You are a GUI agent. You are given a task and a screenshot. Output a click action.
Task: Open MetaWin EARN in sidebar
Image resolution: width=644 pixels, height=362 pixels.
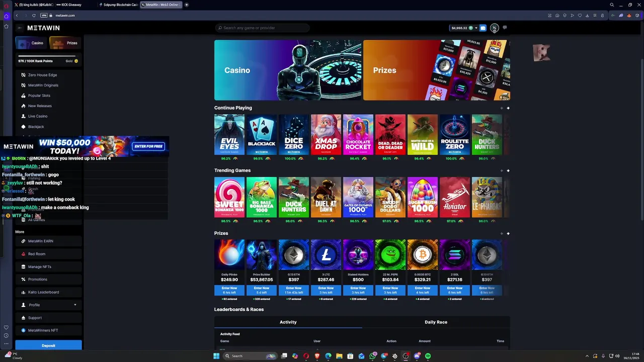click(48, 241)
